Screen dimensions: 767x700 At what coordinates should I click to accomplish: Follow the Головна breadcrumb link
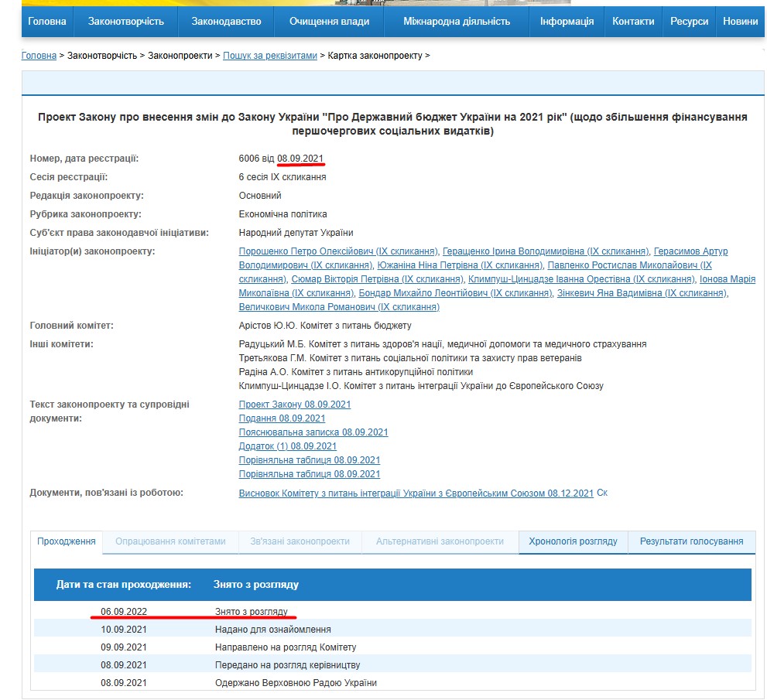(x=39, y=56)
